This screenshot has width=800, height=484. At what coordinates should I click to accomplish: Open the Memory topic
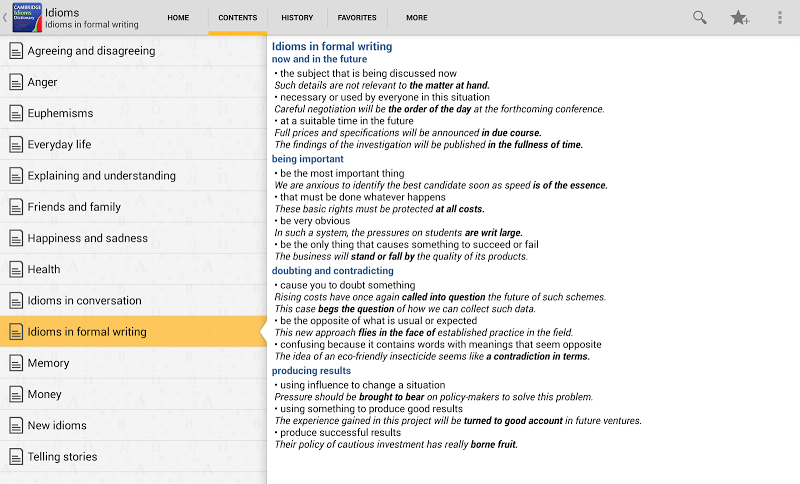coord(133,363)
